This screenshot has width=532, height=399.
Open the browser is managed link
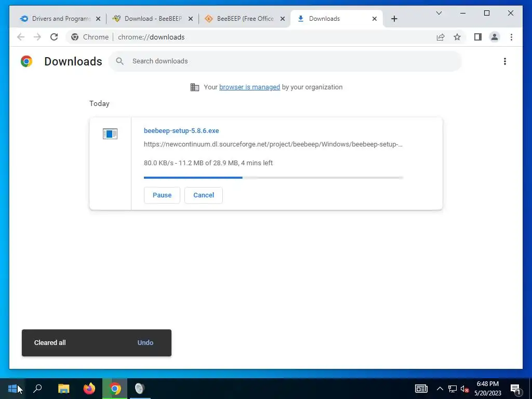[x=249, y=87]
